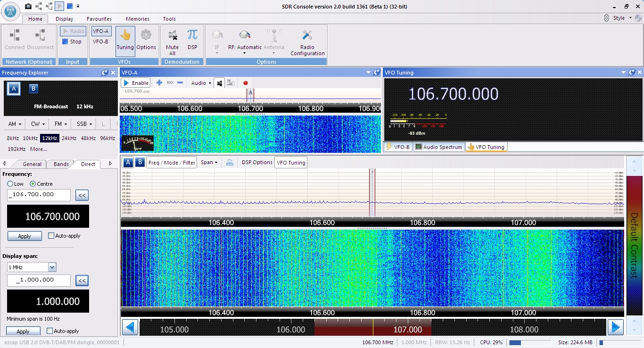The height and width of the screenshot is (348, 644).
Task: Open VFO Options gear icon
Action: click(146, 35)
